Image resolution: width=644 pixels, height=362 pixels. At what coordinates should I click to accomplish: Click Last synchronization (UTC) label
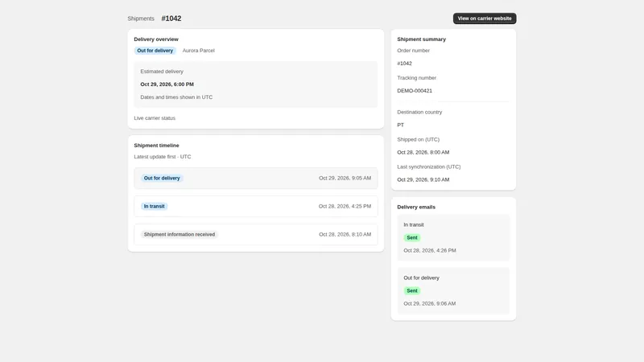(429, 167)
